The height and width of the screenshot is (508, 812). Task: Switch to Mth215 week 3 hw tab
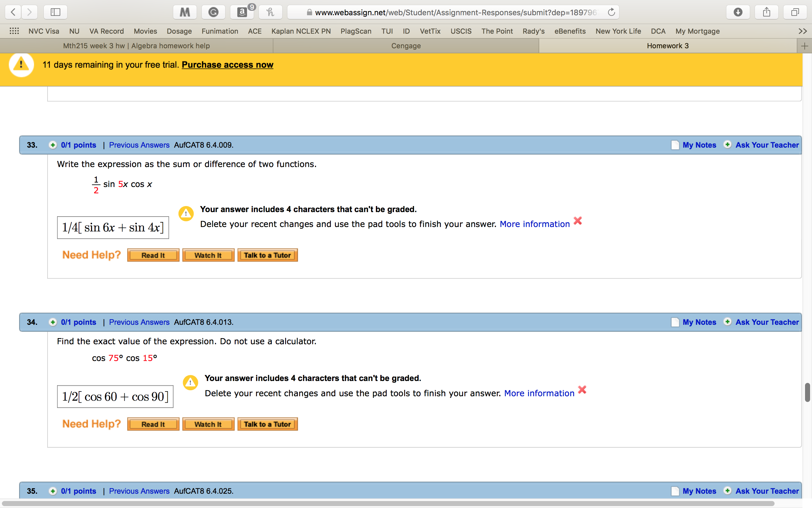point(137,46)
